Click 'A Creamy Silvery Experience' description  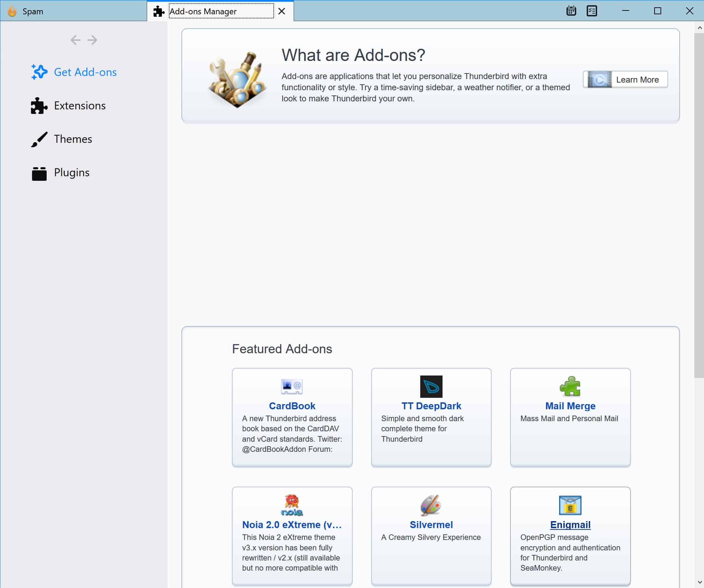point(431,537)
